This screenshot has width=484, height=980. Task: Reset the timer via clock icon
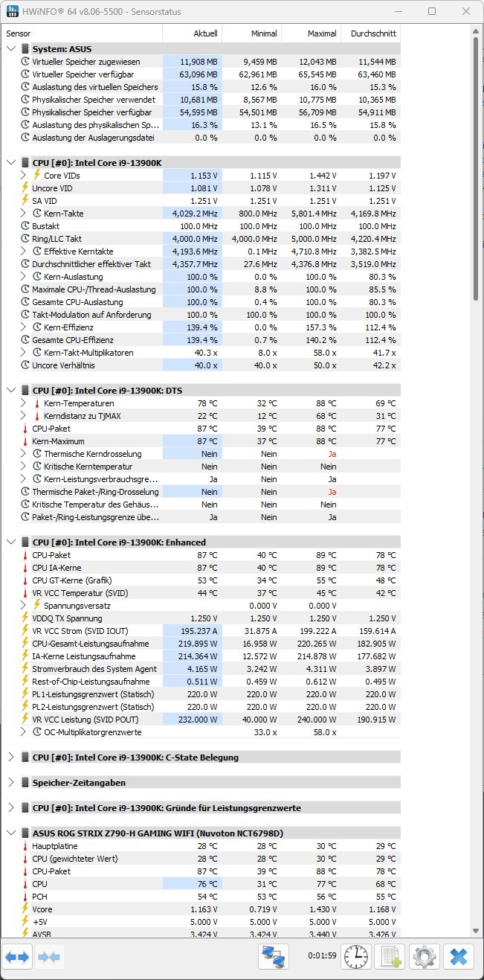click(x=356, y=956)
